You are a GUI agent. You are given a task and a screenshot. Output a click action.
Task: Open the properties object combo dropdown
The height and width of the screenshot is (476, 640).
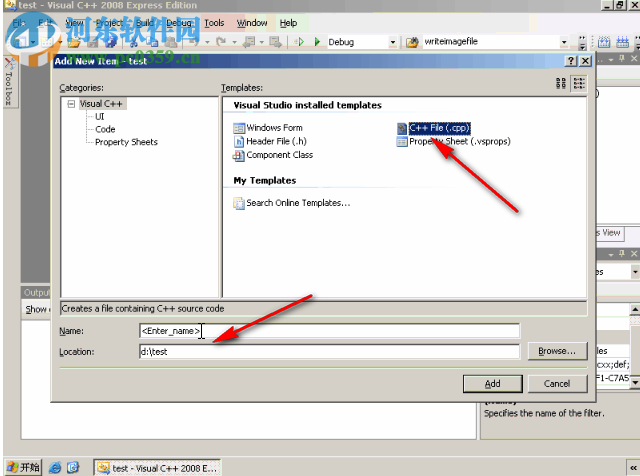coord(635,271)
